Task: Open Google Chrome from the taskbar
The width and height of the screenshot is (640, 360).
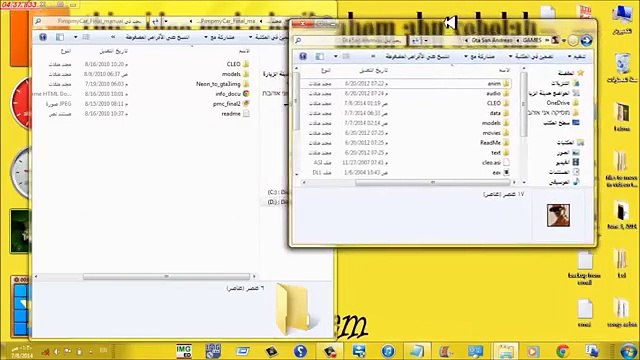Action: pos(562,351)
